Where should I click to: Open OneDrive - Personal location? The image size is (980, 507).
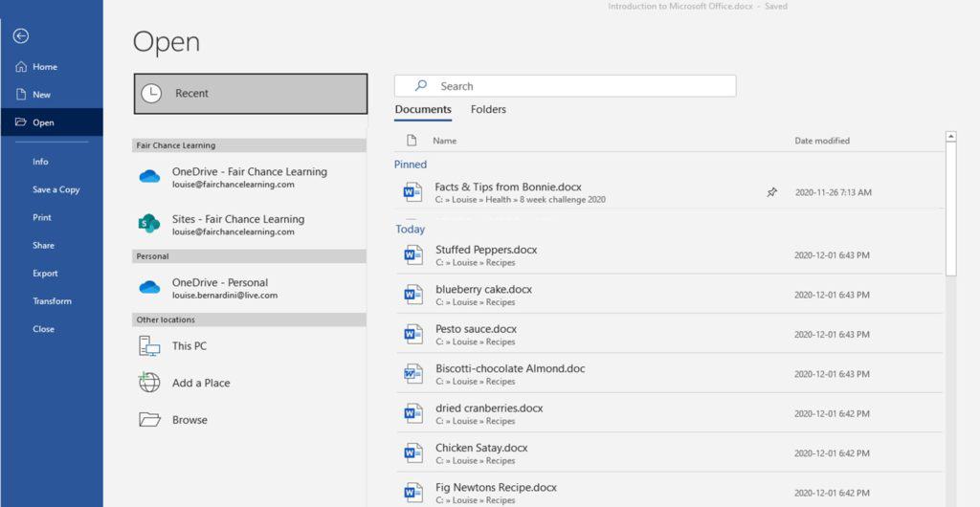250,288
